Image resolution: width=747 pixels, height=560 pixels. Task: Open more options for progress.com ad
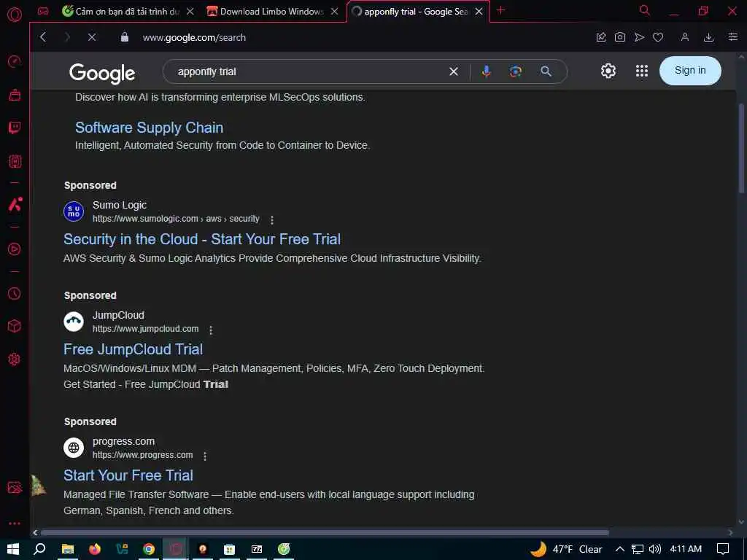click(x=205, y=456)
